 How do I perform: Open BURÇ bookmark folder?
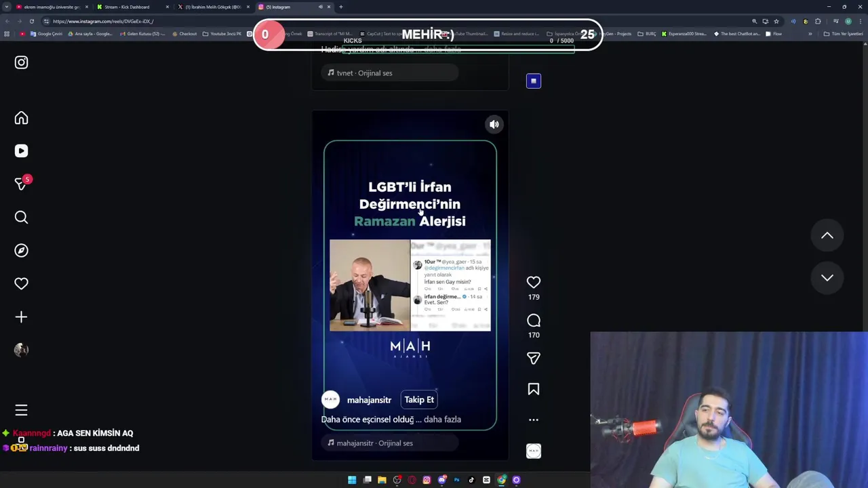click(647, 34)
